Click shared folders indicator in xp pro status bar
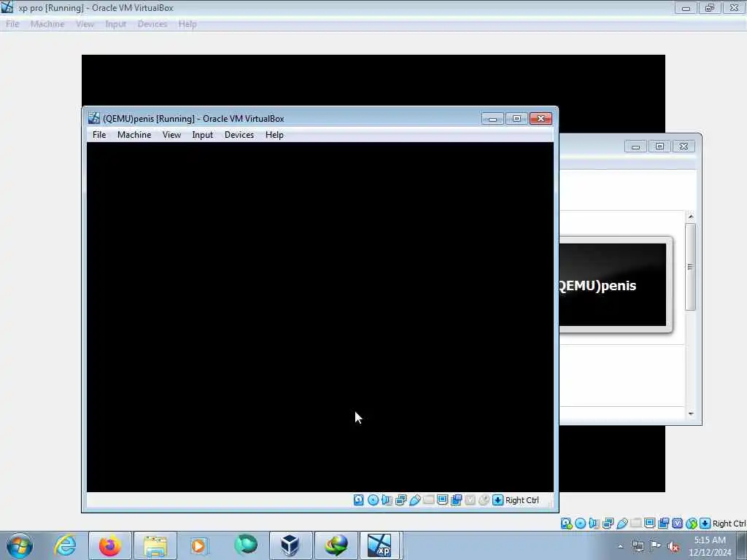The height and width of the screenshot is (560, 747). pyautogui.click(x=635, y=524)
